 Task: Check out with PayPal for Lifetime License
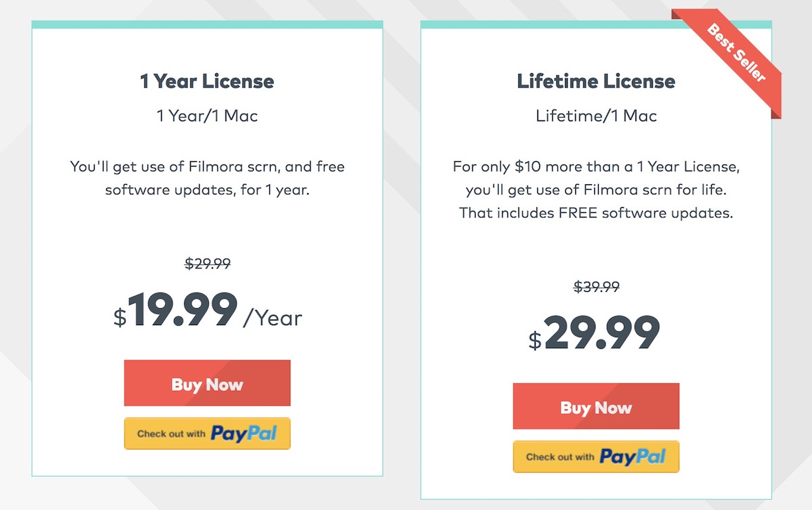click(596, 456)
